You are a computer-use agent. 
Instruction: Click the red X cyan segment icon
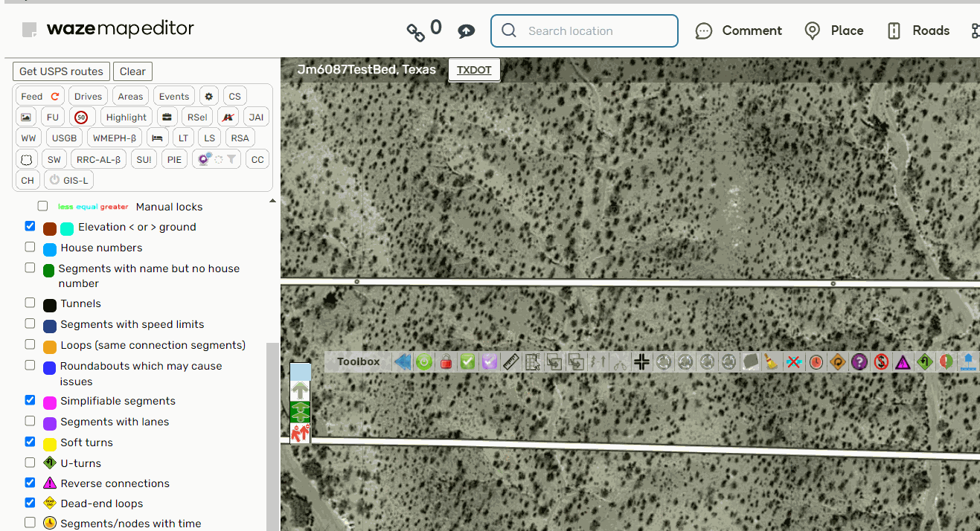[x=794, y=362]
